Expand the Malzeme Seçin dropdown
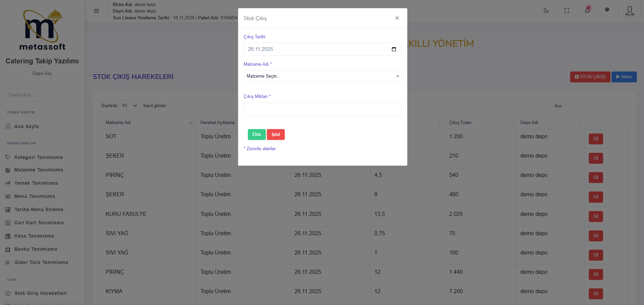Screen dimensions: 644x305 [322, 76]
